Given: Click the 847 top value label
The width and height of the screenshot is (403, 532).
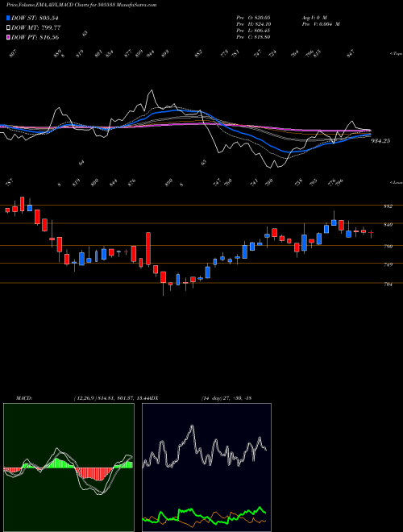Looking at the screenshot, I should point(351,54).
